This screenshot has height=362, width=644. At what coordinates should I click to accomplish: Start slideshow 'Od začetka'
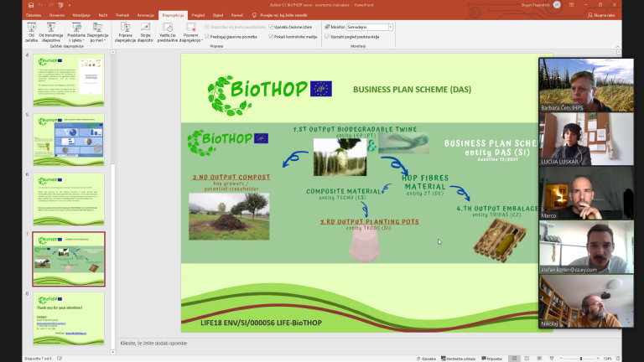[31, 33]
